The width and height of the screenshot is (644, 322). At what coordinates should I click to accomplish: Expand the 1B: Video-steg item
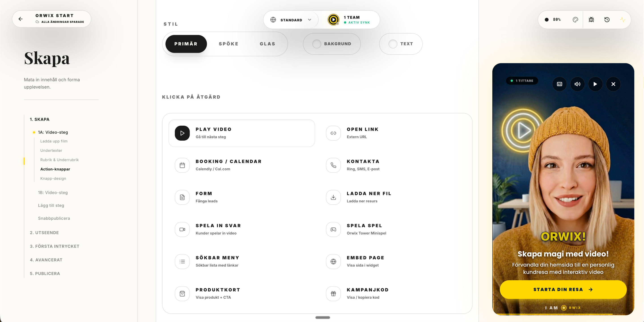click(x=53, y=193)
